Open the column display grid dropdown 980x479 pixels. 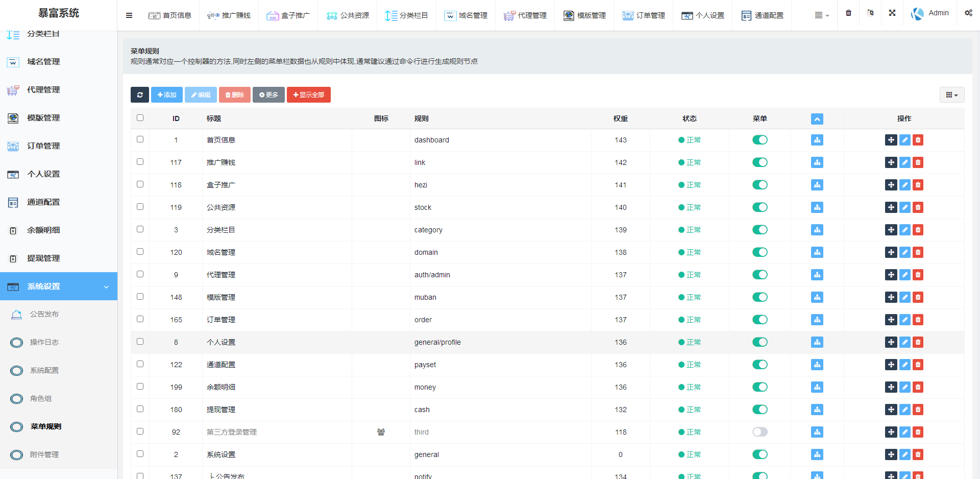tap(951, 95)
